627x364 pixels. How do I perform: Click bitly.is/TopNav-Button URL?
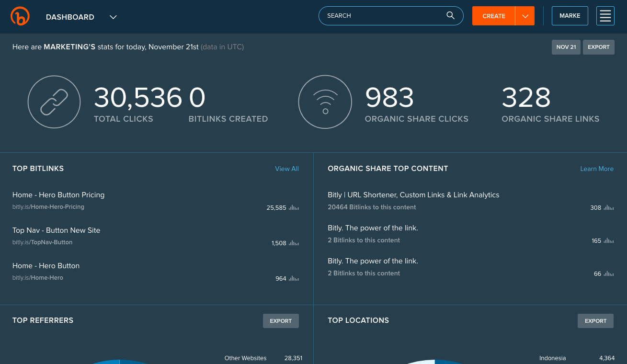point(43,242)
